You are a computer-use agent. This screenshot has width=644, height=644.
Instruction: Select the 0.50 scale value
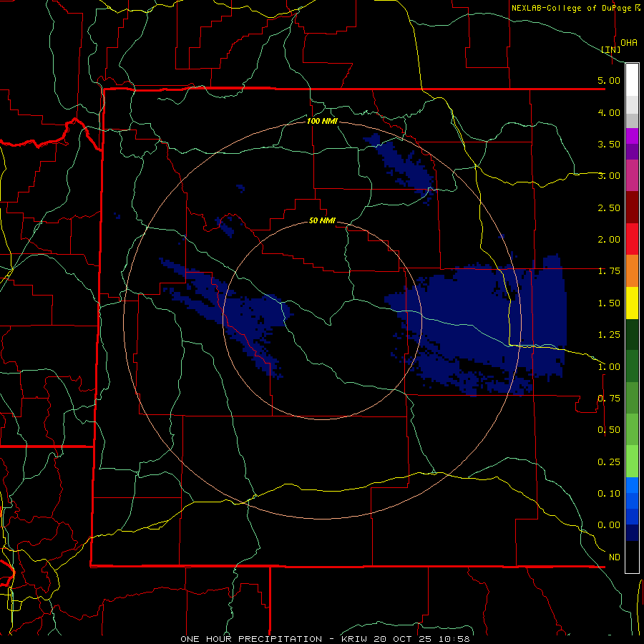609,430
